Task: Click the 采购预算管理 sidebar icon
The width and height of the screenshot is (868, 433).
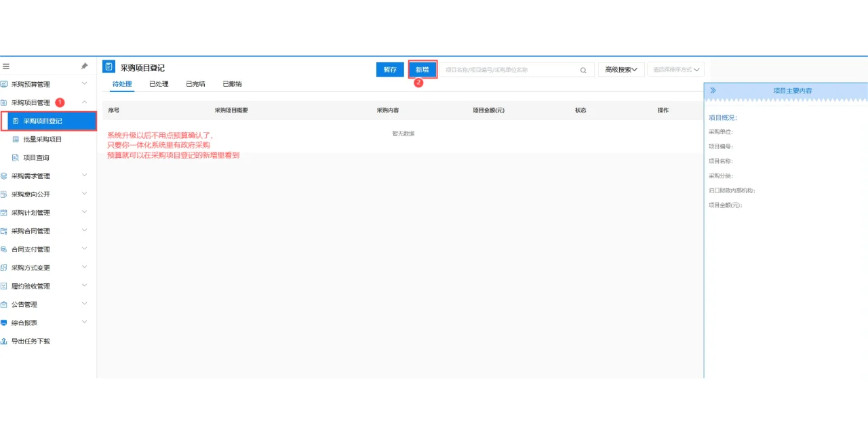Action: (4, 84)
